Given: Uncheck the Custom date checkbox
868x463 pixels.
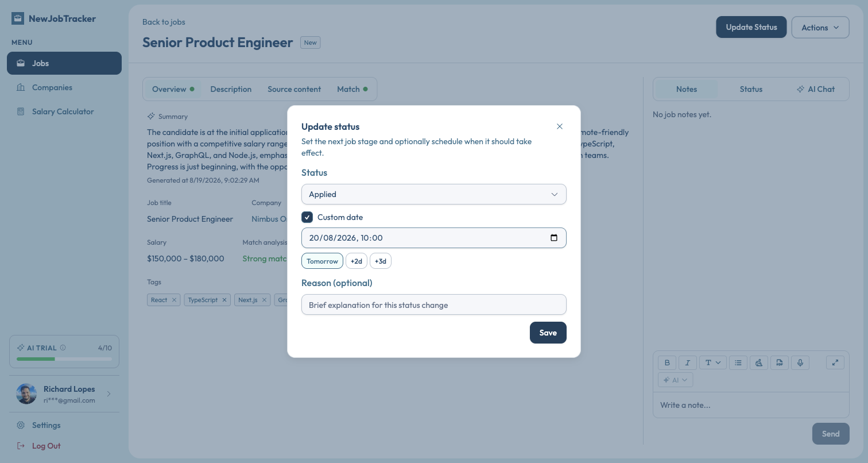Looking at the screenshot, I should click(x=307, y=217).
